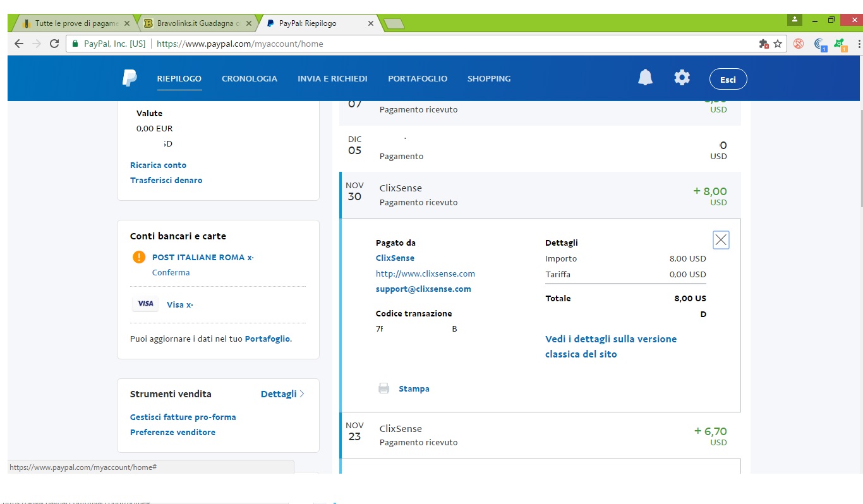Click the Portafoglio link in the sidebar note

click(267, 339)
